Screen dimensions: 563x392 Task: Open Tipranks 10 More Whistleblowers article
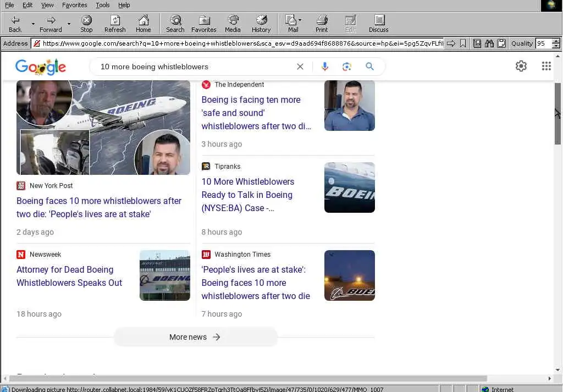click(248, 195)
